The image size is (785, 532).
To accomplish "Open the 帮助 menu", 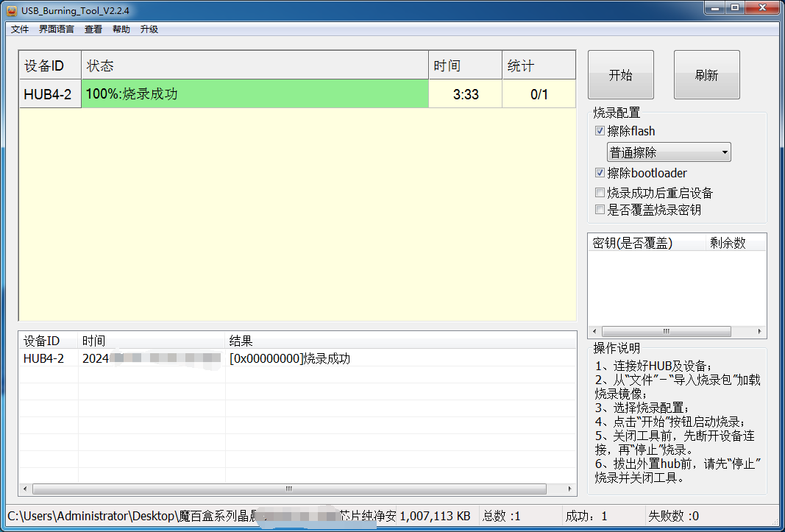I will coord(121,29).
